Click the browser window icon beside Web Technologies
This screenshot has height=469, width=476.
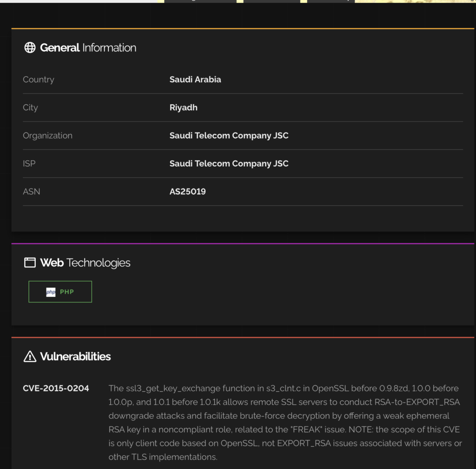point(30,263)
